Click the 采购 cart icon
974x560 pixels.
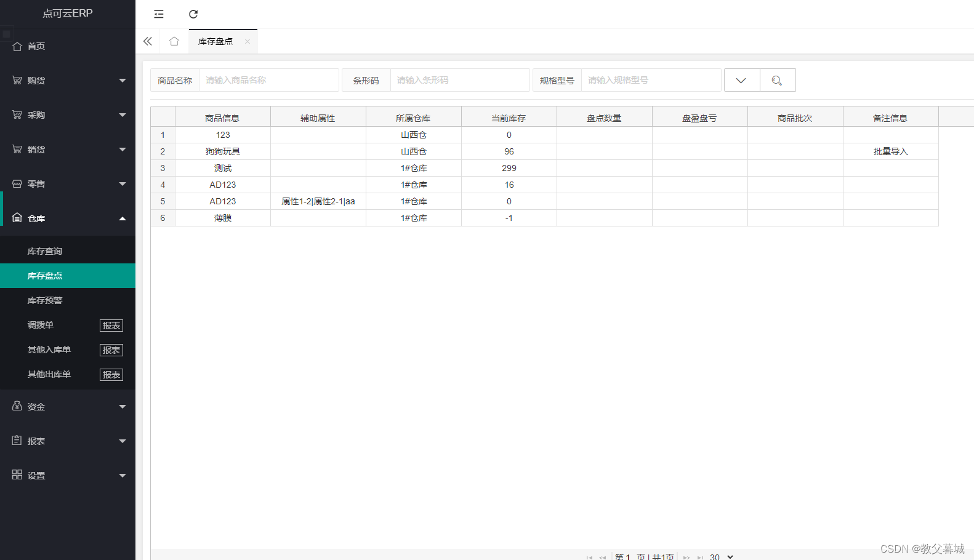tap(17, 115)
